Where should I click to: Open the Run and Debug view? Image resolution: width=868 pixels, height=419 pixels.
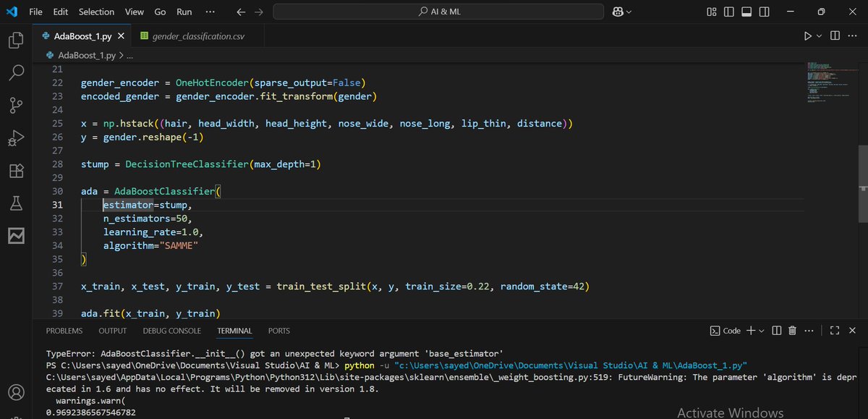click(x=16, y=138)
